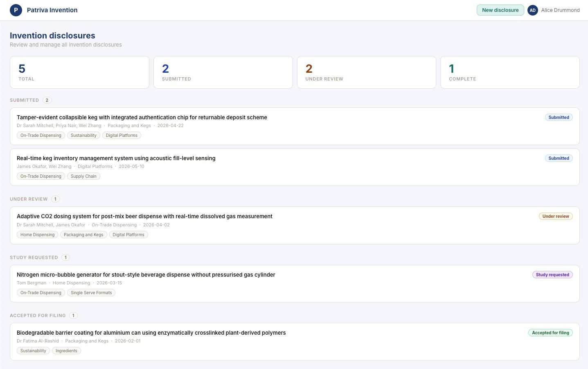The width and height of the screenshot is (588, 369).
Task: Click the date 2026-05-10
Action: (131, 166)
